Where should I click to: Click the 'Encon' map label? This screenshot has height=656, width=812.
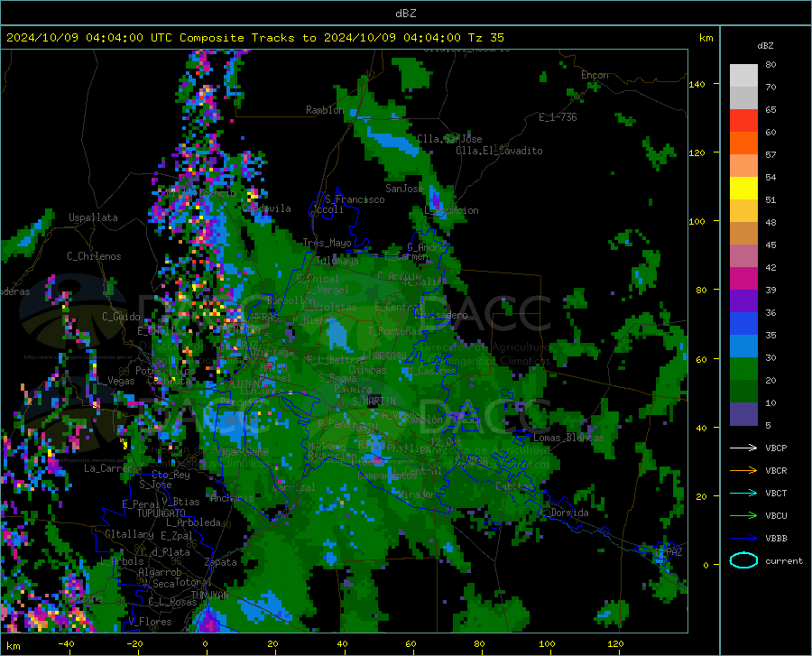click(x=595, y=75)
